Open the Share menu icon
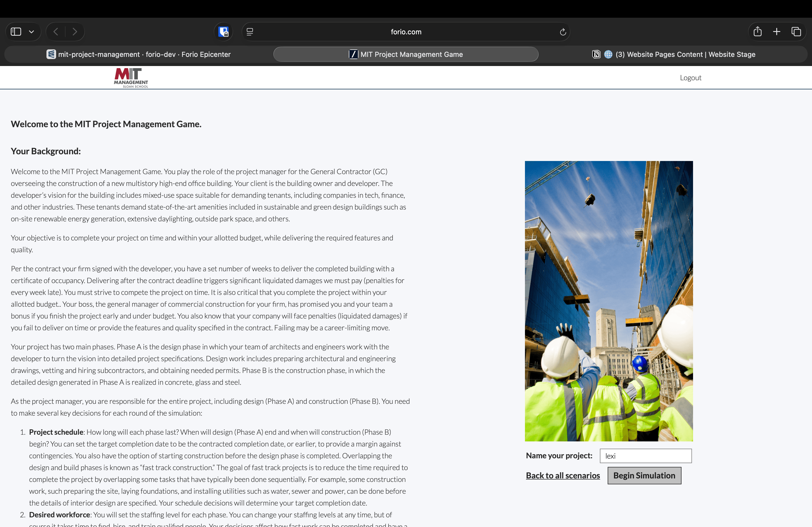 click(757, 32)
